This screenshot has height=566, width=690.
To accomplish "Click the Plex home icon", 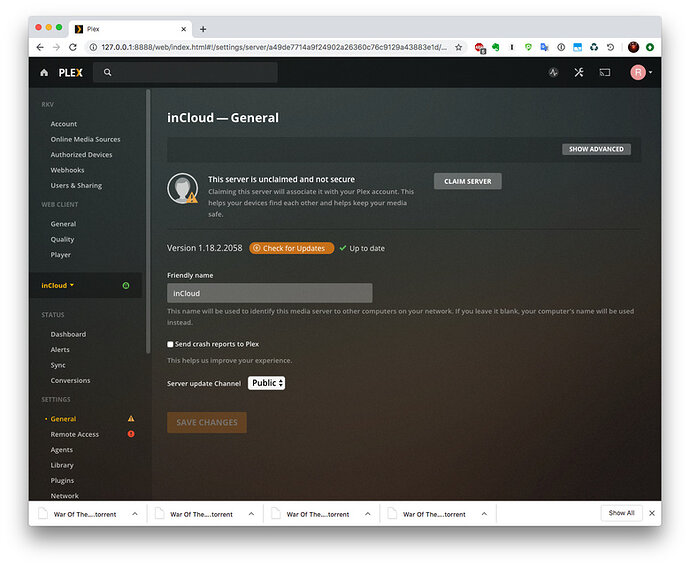I will (x=44, y=73).
